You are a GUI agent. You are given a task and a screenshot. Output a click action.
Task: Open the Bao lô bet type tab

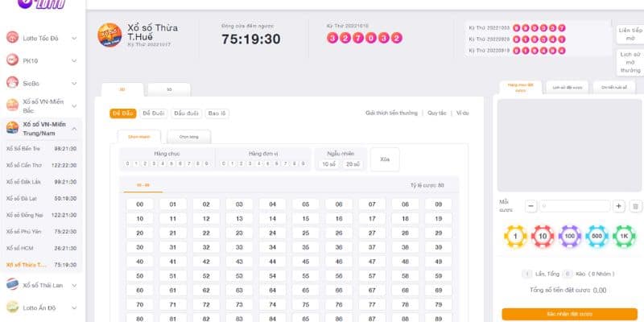217,114
